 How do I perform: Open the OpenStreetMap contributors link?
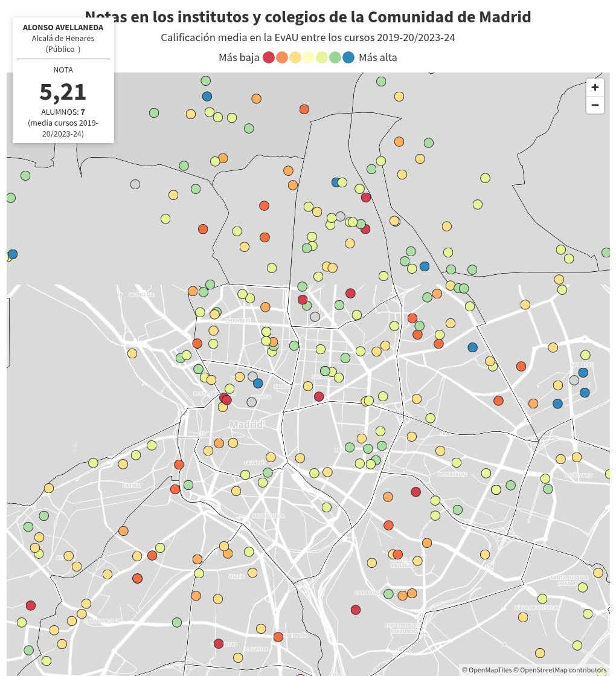[559, 669]
